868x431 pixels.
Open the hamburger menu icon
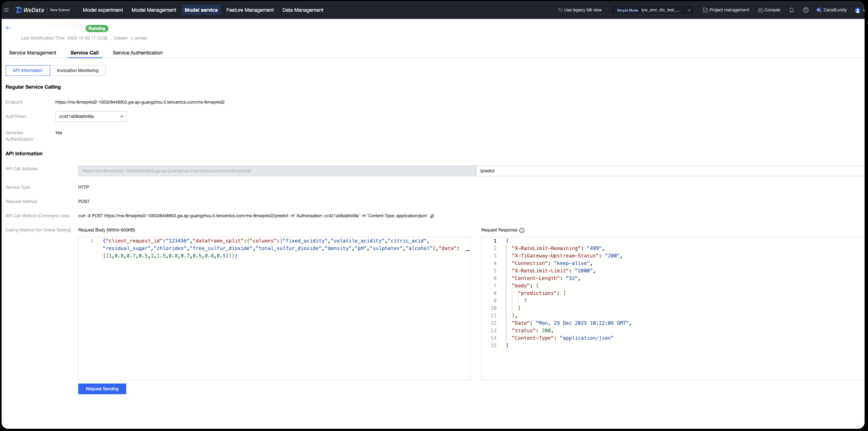tap(6, 10)
